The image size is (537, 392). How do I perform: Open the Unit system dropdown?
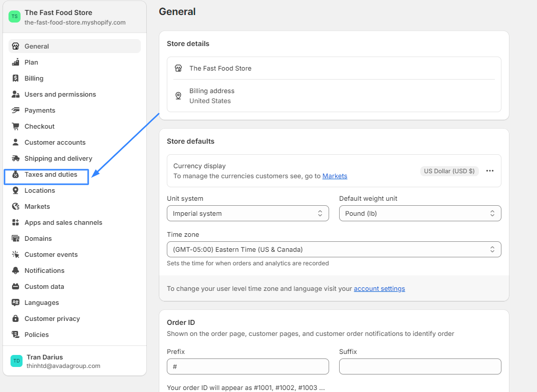click(x=247, y=213)
